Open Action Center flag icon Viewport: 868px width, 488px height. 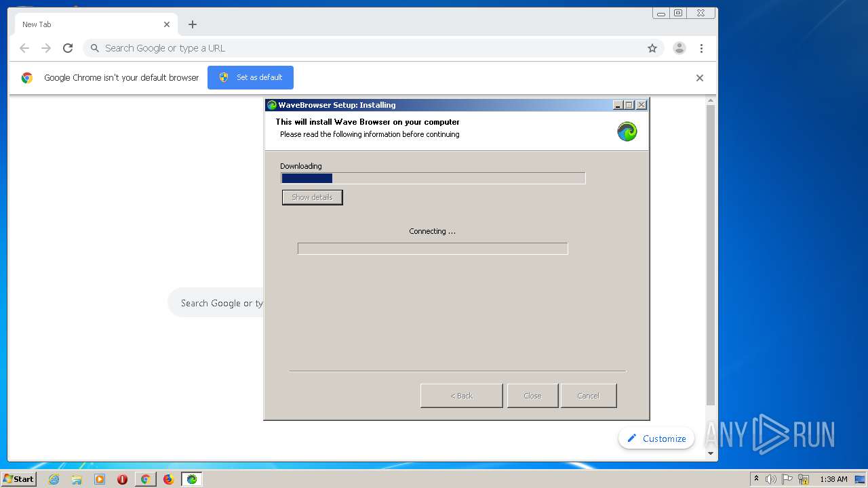pos(787,479)
